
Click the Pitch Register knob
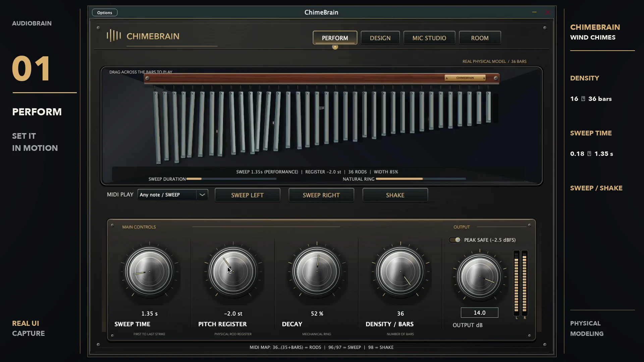[233, 272]
